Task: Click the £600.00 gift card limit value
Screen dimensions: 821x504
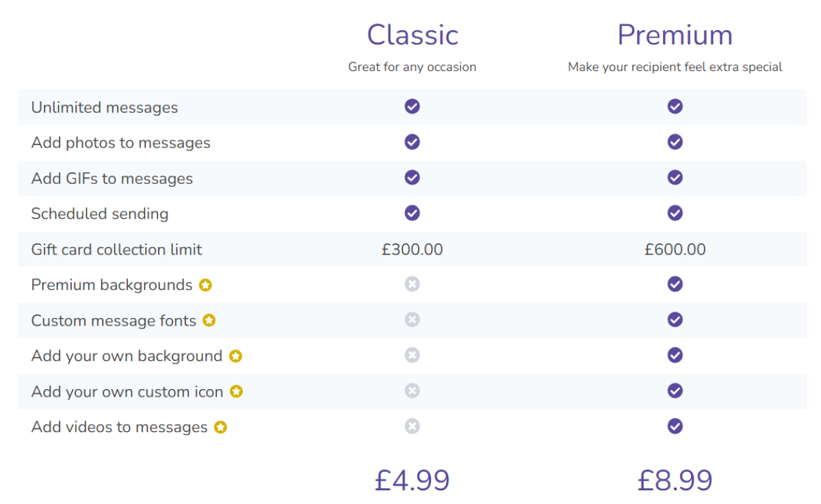Action: pos(675,250)
